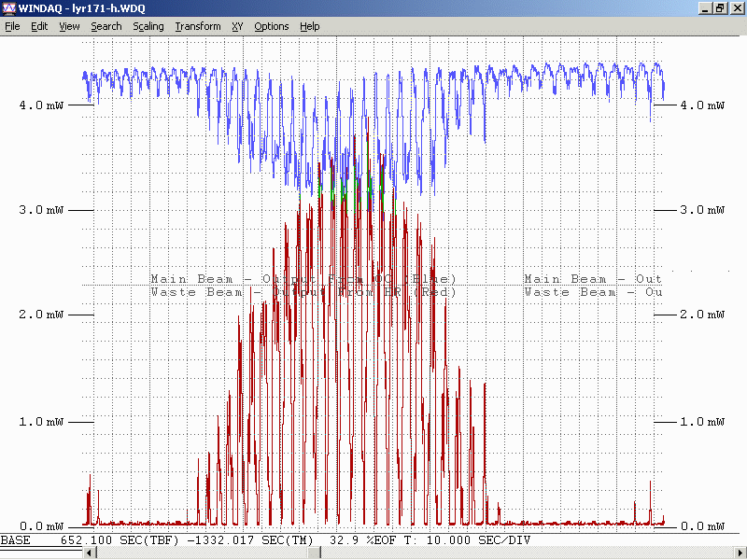
Task: Open the File menu
Action: [x=12, y=26]
